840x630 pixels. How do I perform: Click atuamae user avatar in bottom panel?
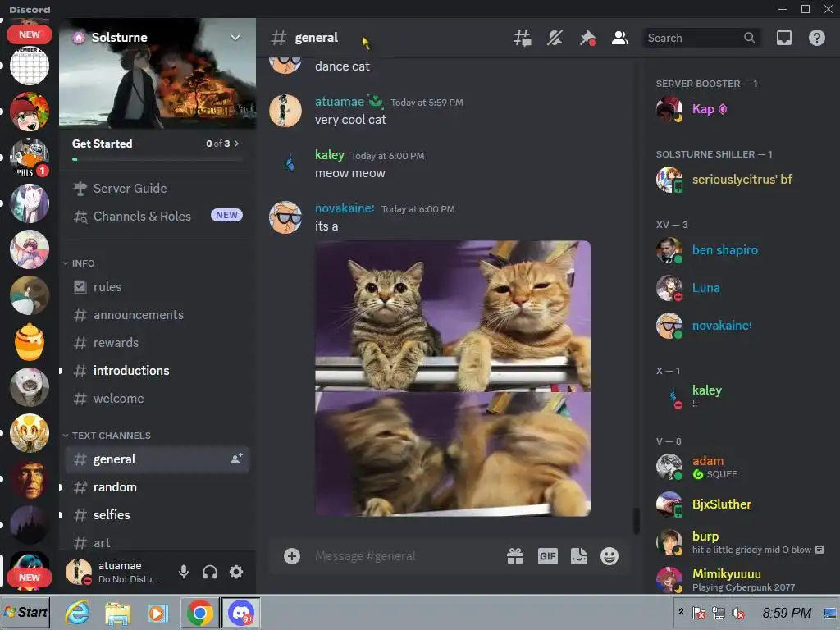pos(79,572)
